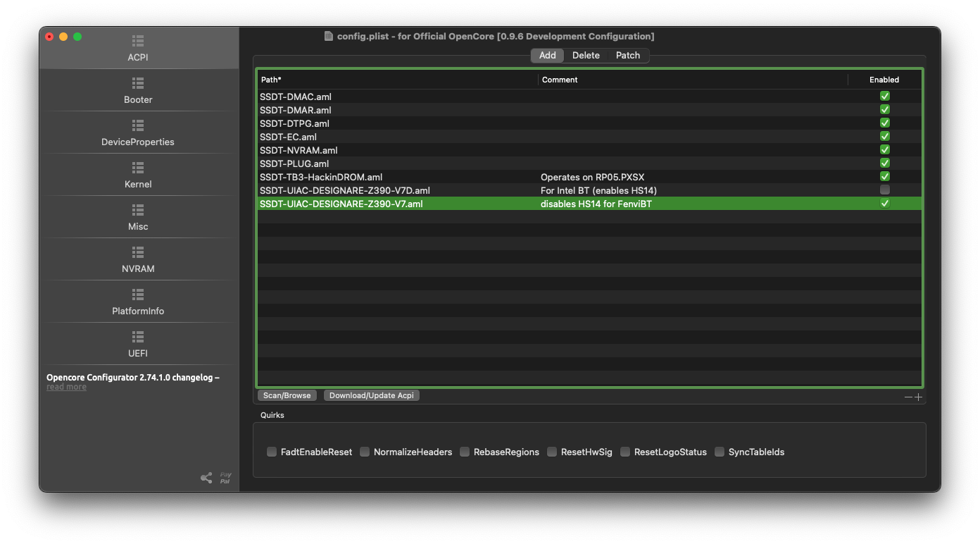This screenshot has width=980, height=544.
Task: Click the config.plist document icon in title bar
Action: tap(329, 36)
